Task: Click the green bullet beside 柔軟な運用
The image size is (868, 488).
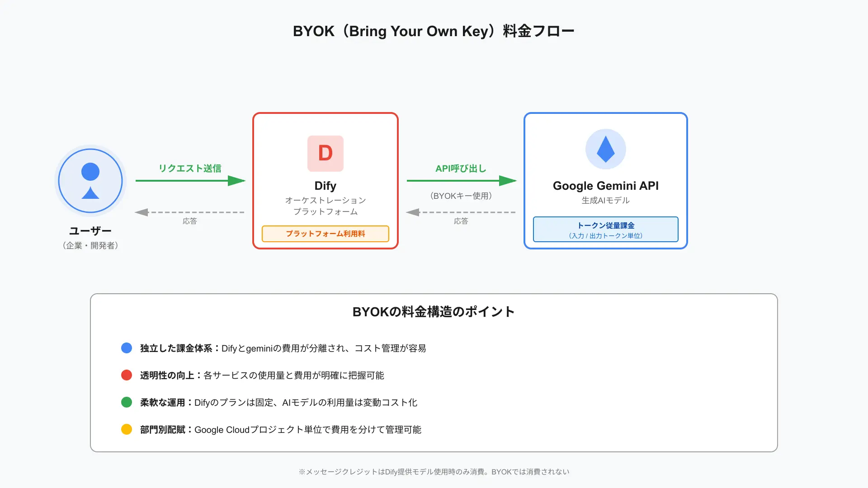Action: point(127,402)
